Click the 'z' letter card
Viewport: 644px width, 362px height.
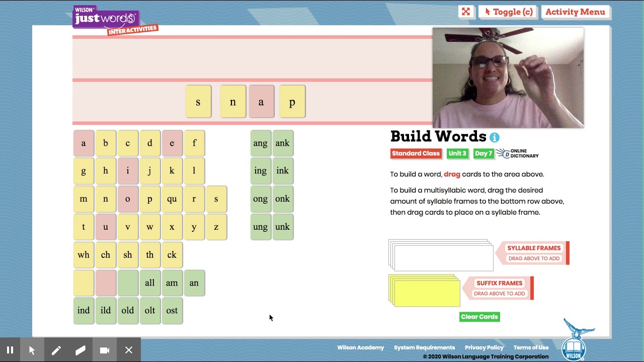coord(216,227)
